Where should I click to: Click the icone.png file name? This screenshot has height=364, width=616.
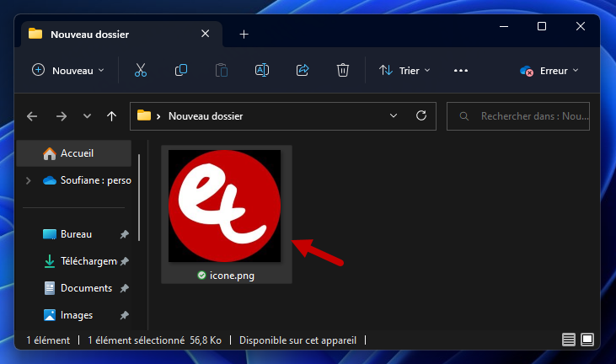232,276
